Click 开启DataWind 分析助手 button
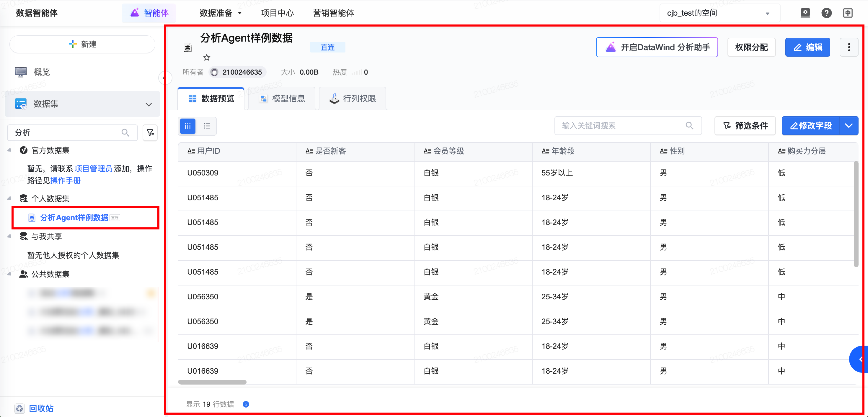Screen dimensions: 868x417 (x=657, y=47)
